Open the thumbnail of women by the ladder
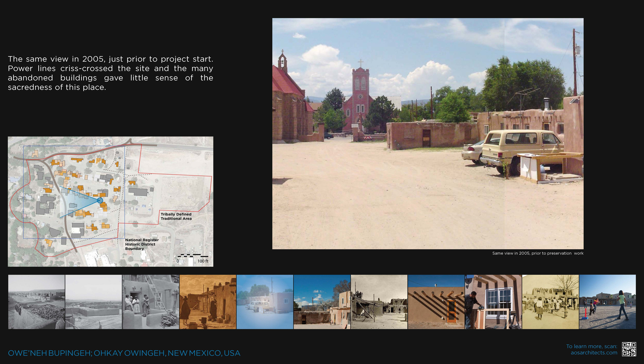The width and height of the screenshot is (644, 364). coord(151,302)
